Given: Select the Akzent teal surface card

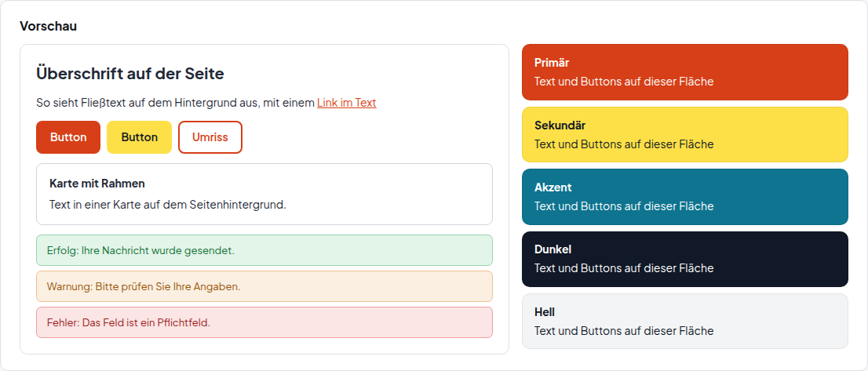Looking at the screenshot, I should click(685, 197).
